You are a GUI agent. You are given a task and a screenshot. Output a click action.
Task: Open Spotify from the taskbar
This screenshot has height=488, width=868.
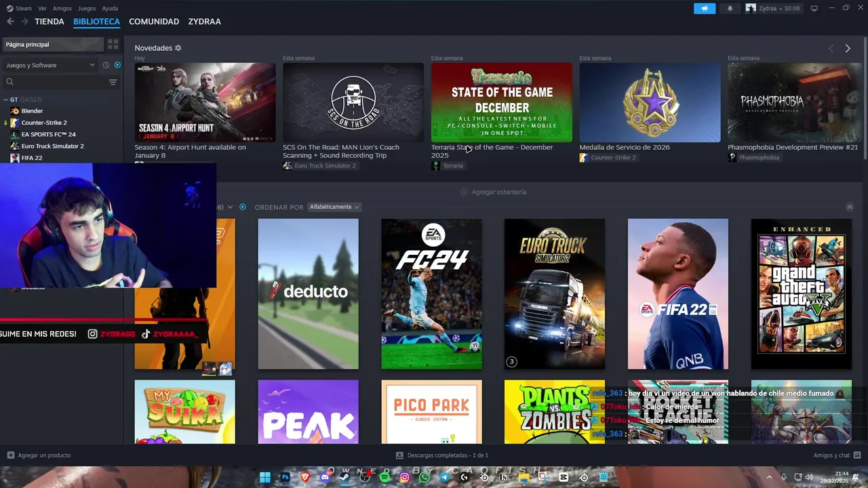click(x=384, y=477)
